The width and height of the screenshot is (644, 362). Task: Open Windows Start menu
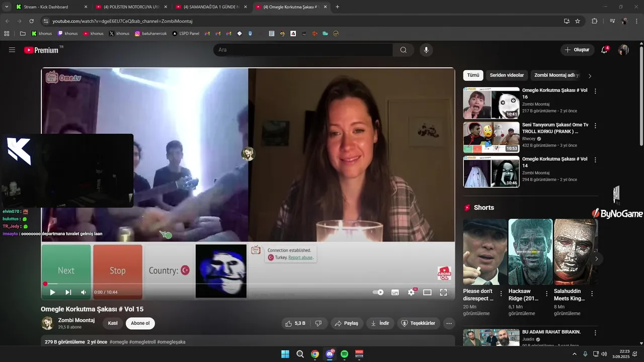[285, 354]
